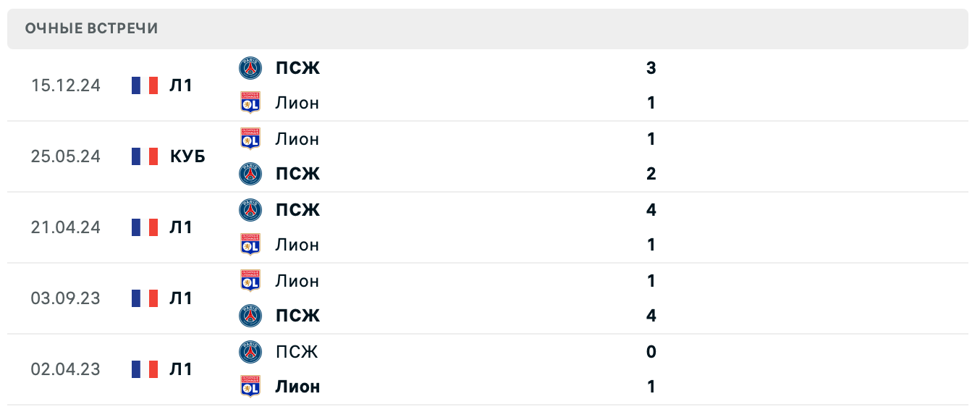Image resolution: width=980 pixels, height=420 pixels.
Task: Select the 21.04.24 match date
Action: point(66,227)
